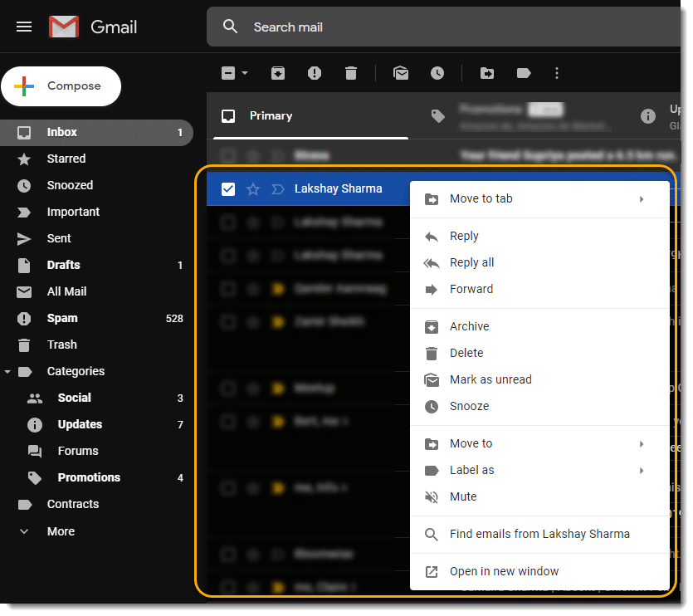Uncheck the selected Lakshay Sharma email checkbox
693x616 pixels.
pyautogui.click(x=228, y=189)
